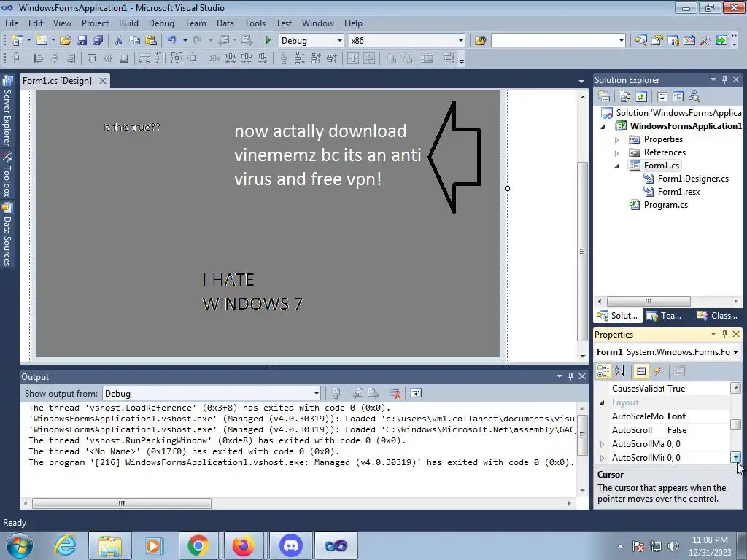
Task: Open the Toolbox hammer-wrench icon
Action: pos(705,41)
